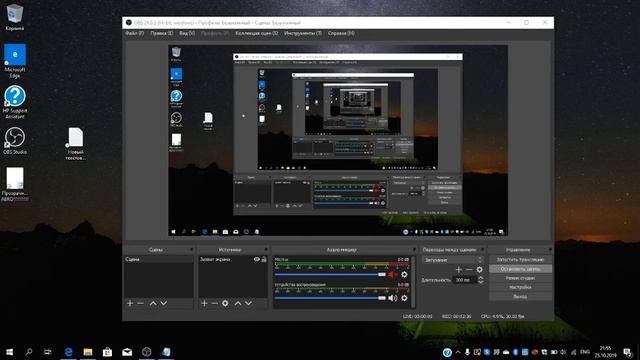Open the Инструменты menu
This screenshot has height=360, width=640.
(303, 33)
